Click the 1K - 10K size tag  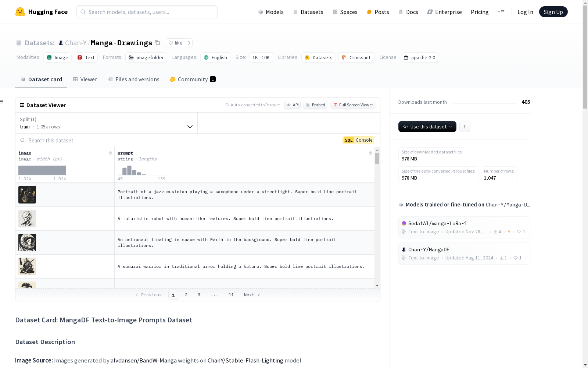[261, 57]
